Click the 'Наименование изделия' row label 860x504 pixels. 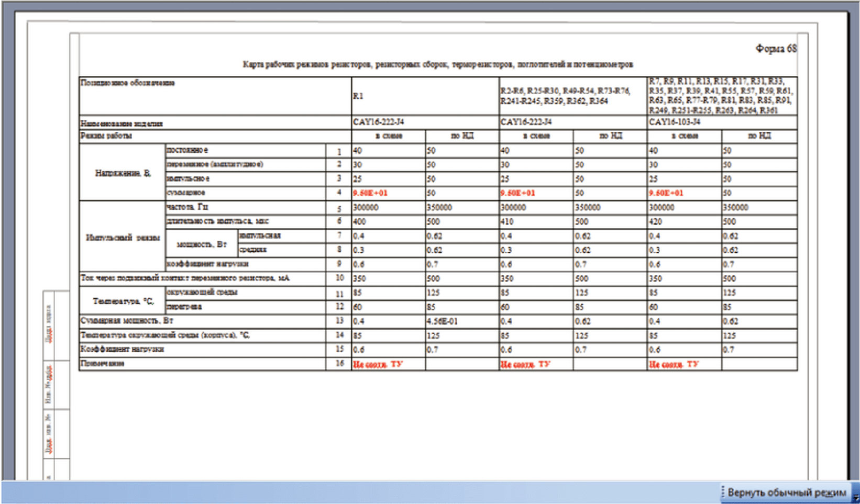pyautogui.click(x=122, y=124)
